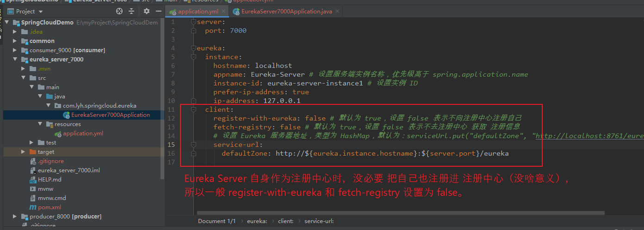Viewport: 644px width, 230px height.
Task: Click the HELP.md markdown file icon
Action: pos(32,180)
